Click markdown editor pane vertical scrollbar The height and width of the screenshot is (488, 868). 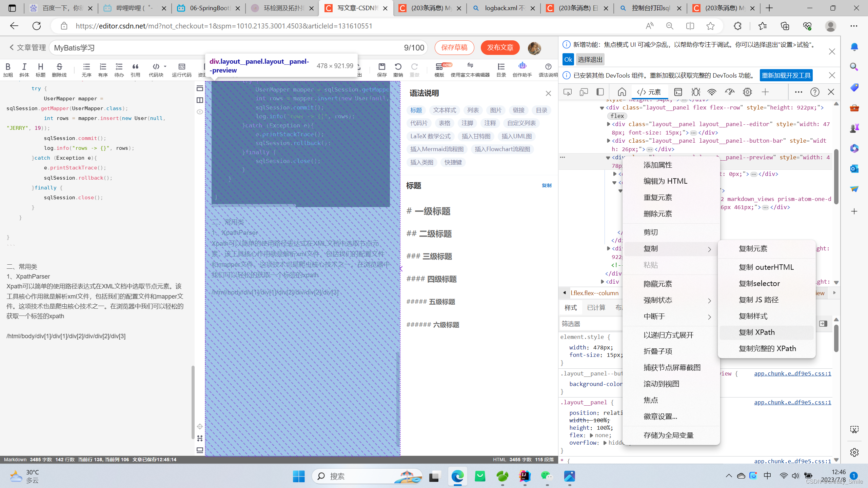(x=193, y=403)
